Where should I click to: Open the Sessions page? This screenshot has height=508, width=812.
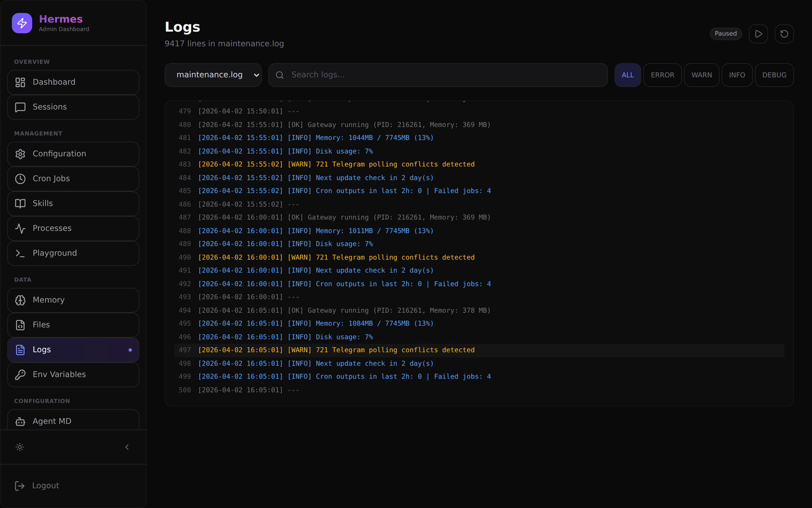[x=73, y=107]
